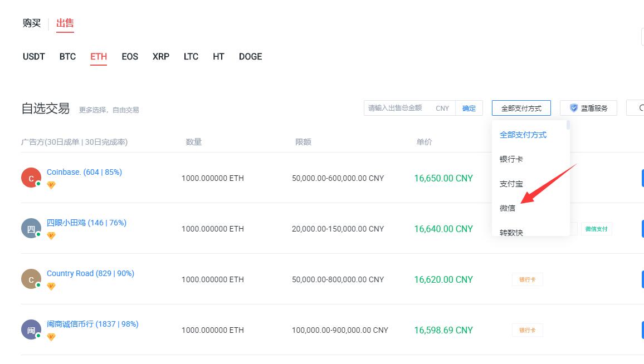Click the payment dropdown list scrollbar
This screenshot has width=644, height=364.
(x=568, y=126)
